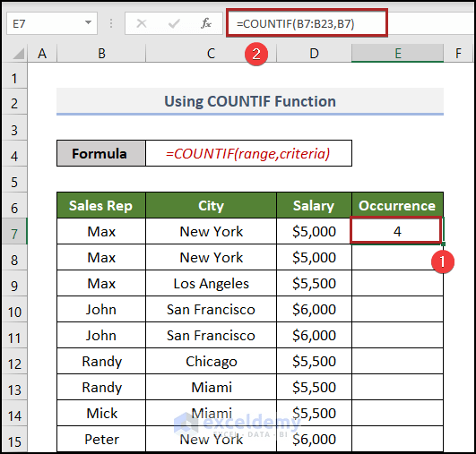Viewport: 476px width, 454px height.
Task: Click into the formula bar with COUNTIF formula
Action: (307, 23)
